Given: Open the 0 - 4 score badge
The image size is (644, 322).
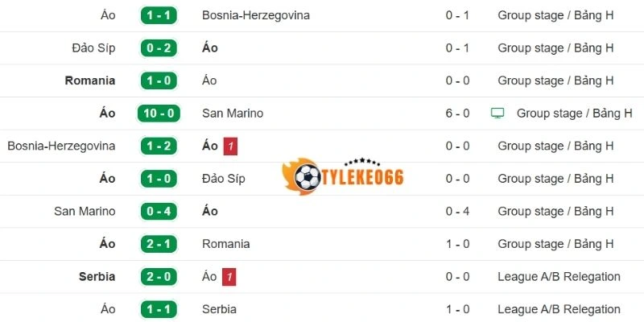Looking at the screenshot, I should point(160,212).
